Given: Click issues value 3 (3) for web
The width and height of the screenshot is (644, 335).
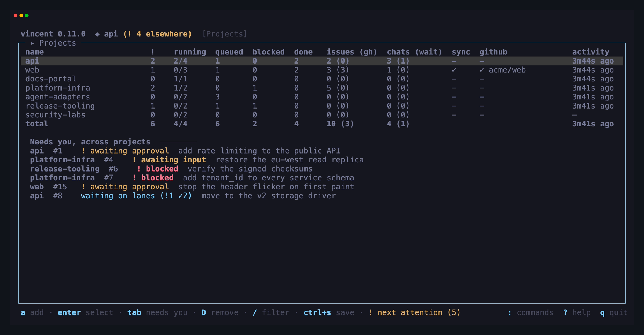Looking at the screenshot, I should click(x=338, y=70).
